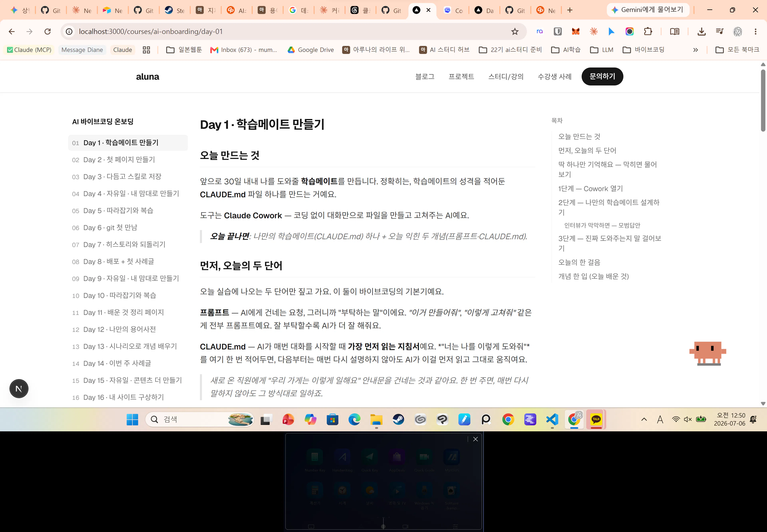Jump to 인터뷰가 막막하면 — 모범답안 in contents

tap(602, 225)
